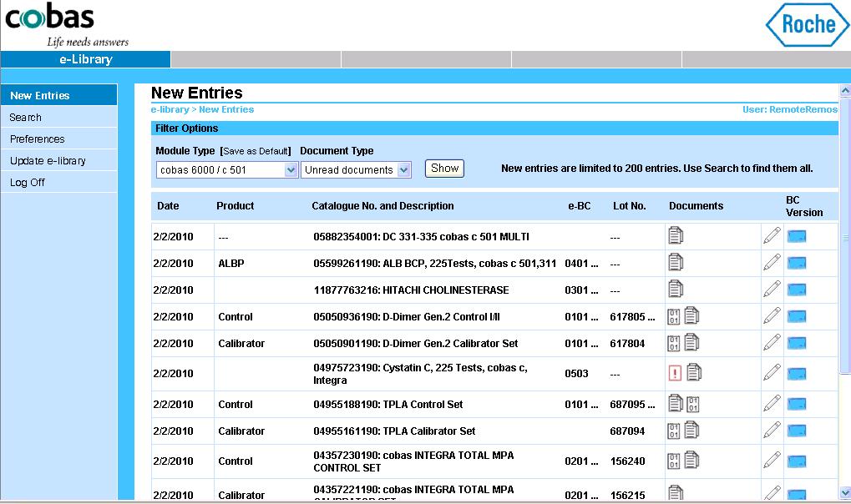Click the Show button
851x504 pixels.
(444, 169)
